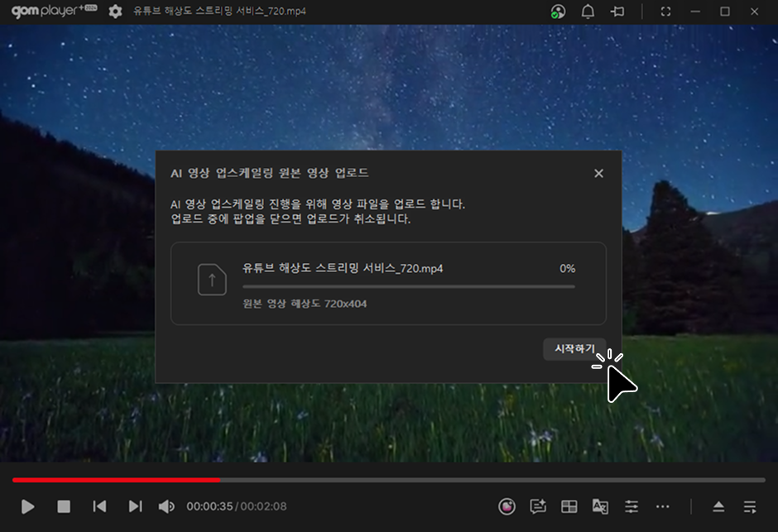Enter fullscreen mode
The width and height of the screenshot is (778, 532).
[x=666, y=12]
